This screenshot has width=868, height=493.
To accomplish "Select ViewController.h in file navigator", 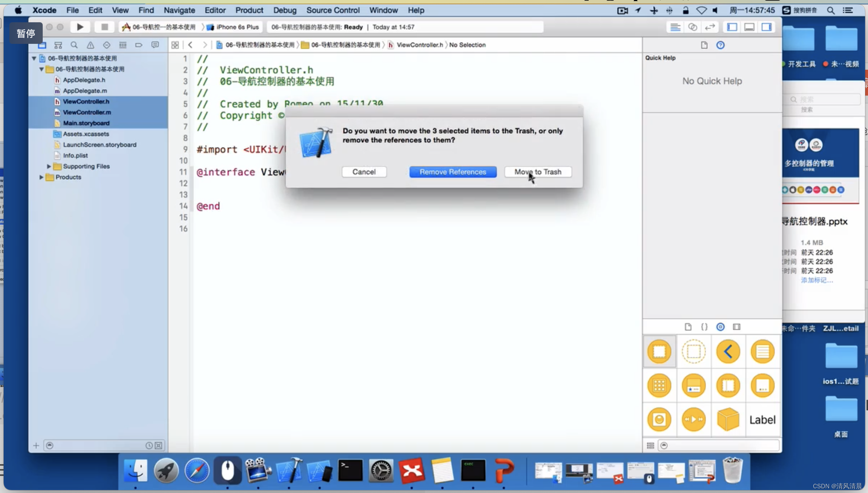I will point(87,101).
